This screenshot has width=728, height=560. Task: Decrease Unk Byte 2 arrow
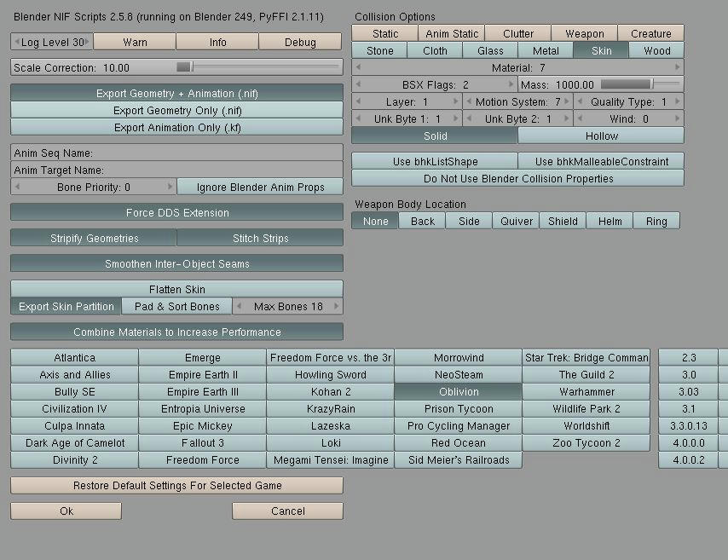pos(469,118)
